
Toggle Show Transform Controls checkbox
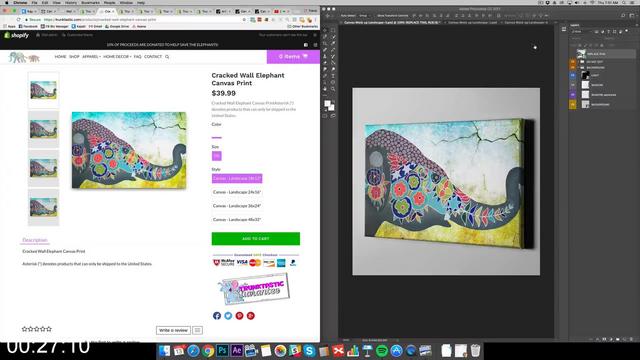(376, 16)
